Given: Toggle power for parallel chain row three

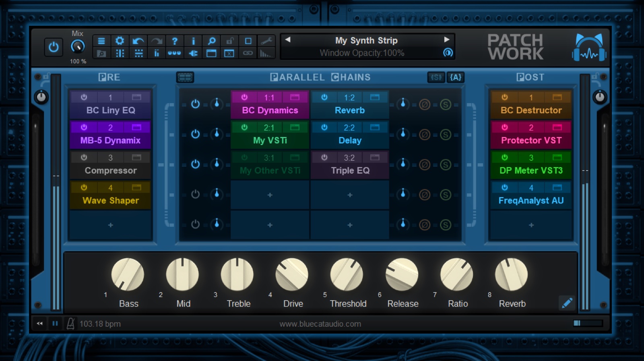Looking at the screenshot, I should click(x=195, y=164).
